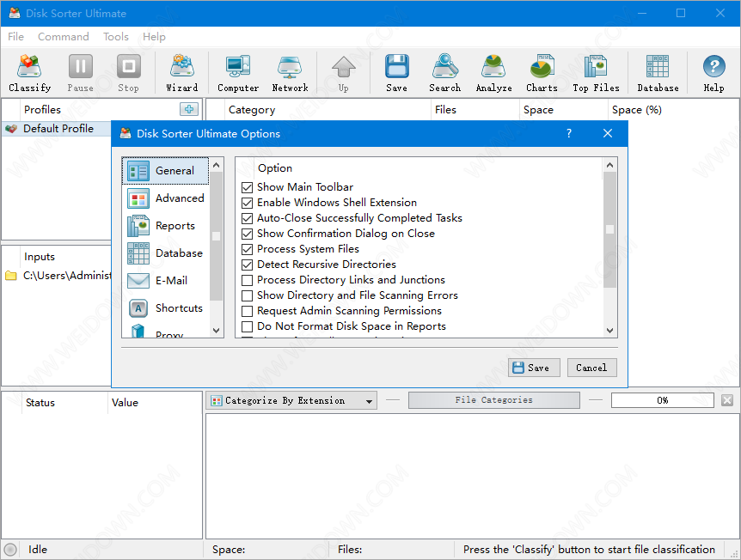Image resolution: width=741 pixels, height=560 pixels.
Task: Open the Help menu
Action: [x=154, y=36]
